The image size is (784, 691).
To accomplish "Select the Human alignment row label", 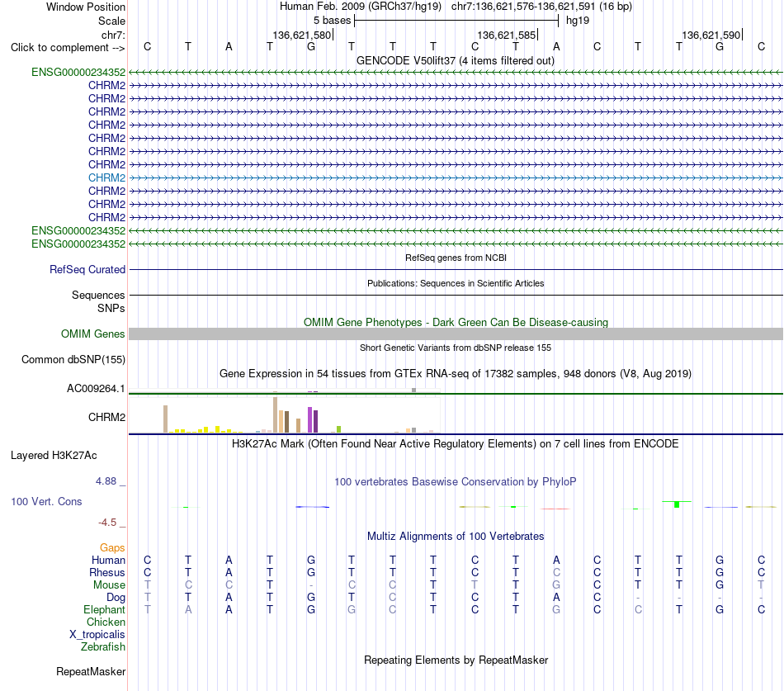I will (x=108, y=560).
